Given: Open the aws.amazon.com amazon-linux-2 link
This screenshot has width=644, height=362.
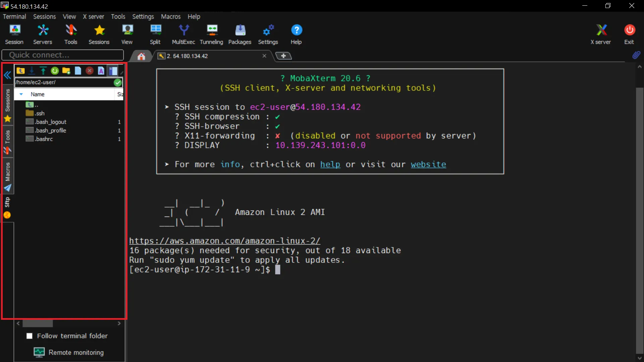Looking at the screenshot, I should pos(224,241).
